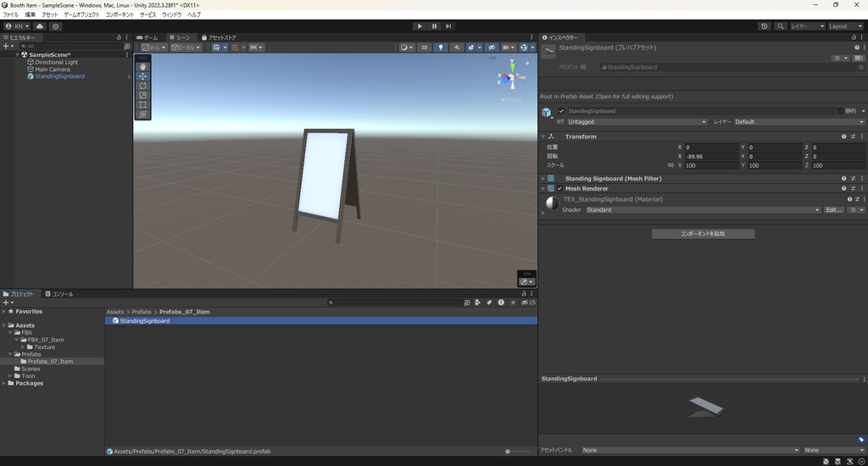Viewport: 868px width, 466px height.
Task: Expand the Standing Signboard Mesh Filter component
Action: (543, 179)
